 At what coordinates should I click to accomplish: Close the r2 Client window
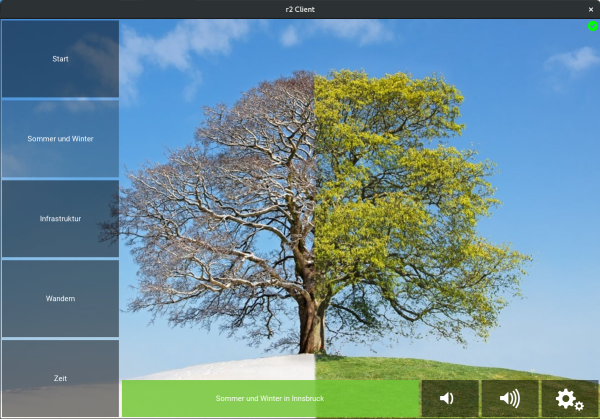pyautogui.click(x=590, y=8)
